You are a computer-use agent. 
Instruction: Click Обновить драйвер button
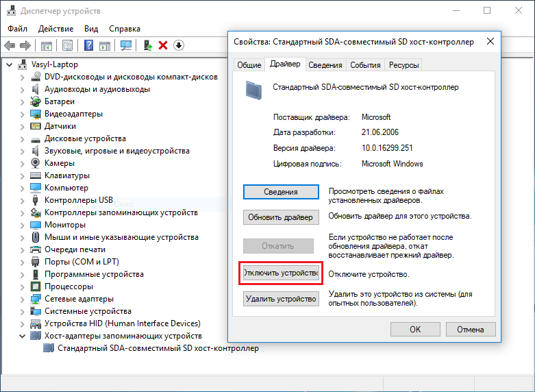click(281, 217)
